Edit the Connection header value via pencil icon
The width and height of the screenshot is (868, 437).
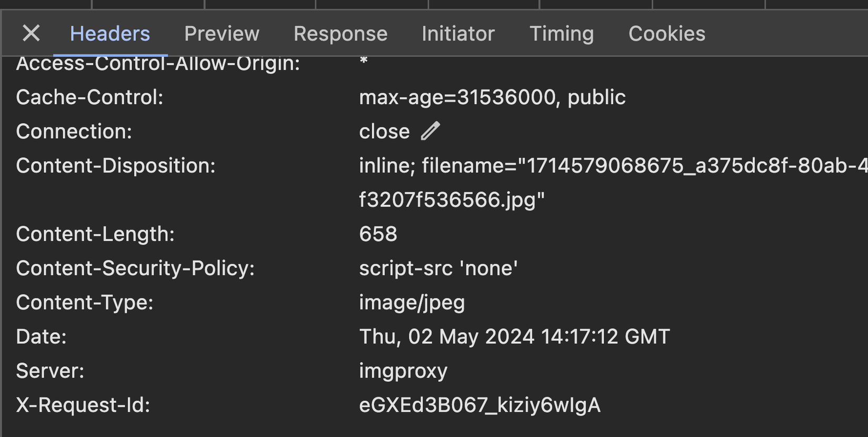pyautogui.click(x=431, y=131)
